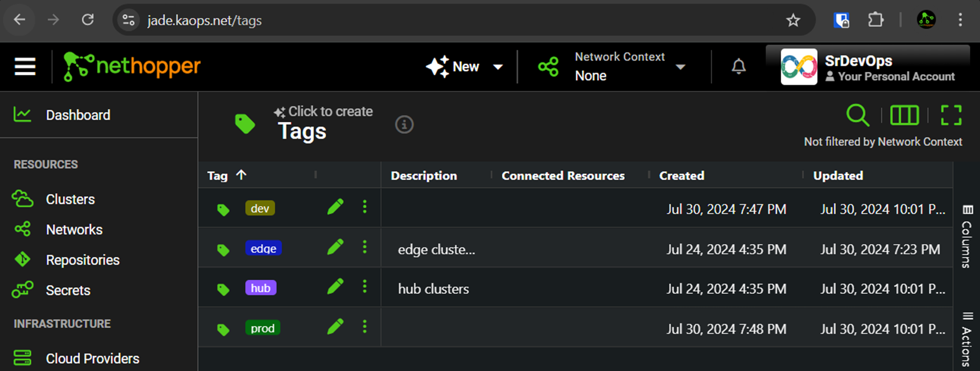Open more options for dev tag
The image size is (980, 371).
[x=365, y=207]
